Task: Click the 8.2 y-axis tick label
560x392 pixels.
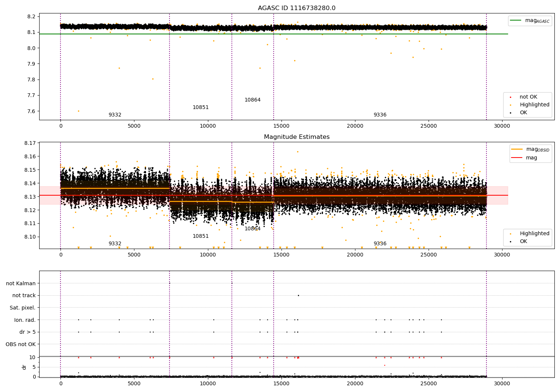Action: click(31, 16)
